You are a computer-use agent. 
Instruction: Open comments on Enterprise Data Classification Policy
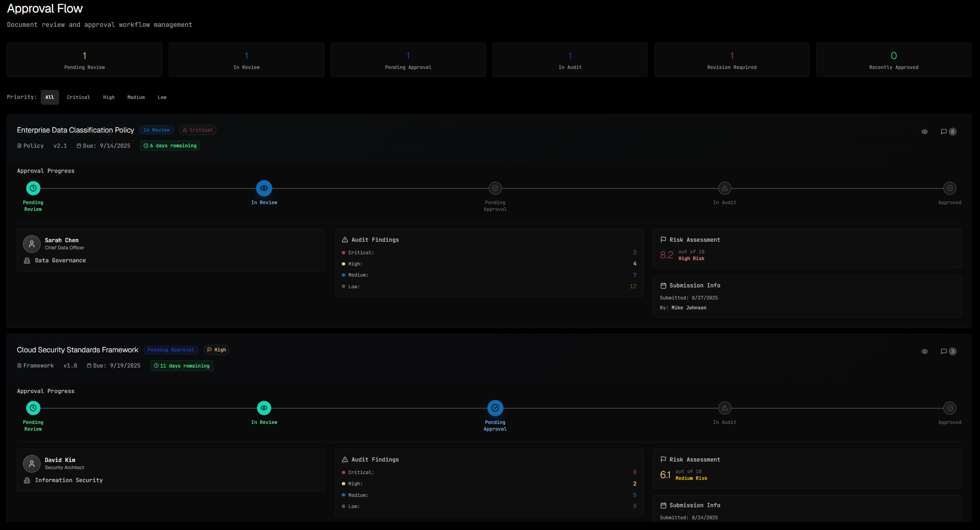[944, 131]
